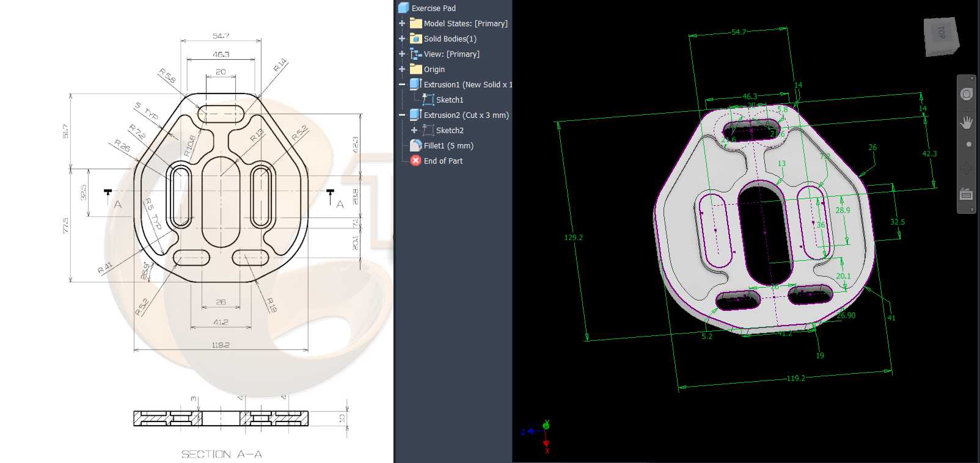980x463 pixels.
Task: Click the 32.5 dimension in 3D view
Action: tap(898, 222)
